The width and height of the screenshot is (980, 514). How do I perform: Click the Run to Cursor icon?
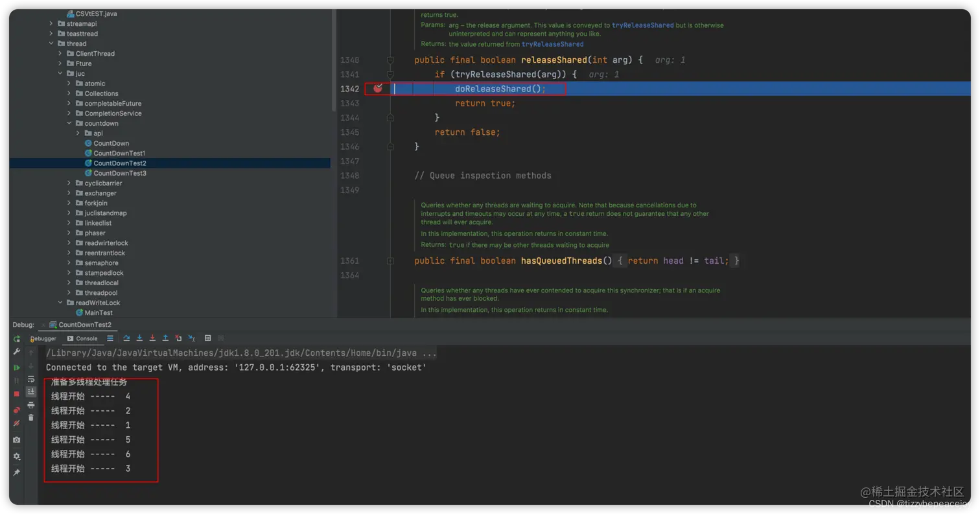coord(192,338)
